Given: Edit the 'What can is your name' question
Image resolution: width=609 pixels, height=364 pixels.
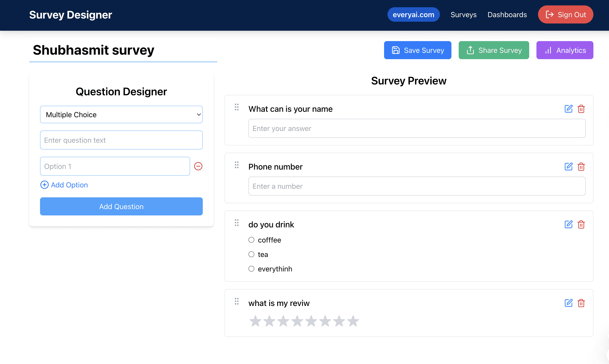Looking at the screenshot, I should pyautogui.click(x=568, y=109).
